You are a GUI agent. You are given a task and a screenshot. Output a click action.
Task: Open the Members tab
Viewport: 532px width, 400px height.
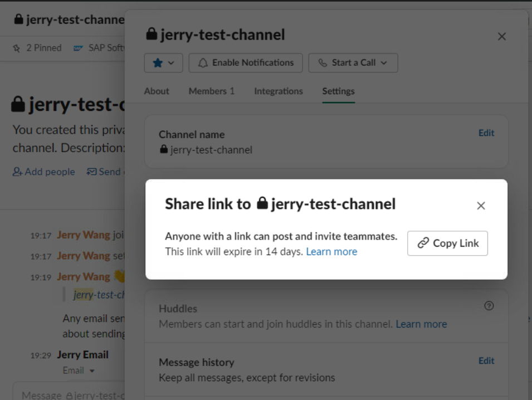211,91
